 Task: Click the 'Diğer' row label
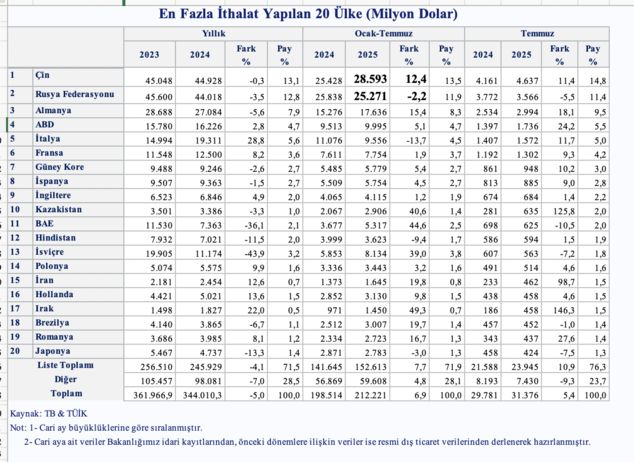(66, 379)
